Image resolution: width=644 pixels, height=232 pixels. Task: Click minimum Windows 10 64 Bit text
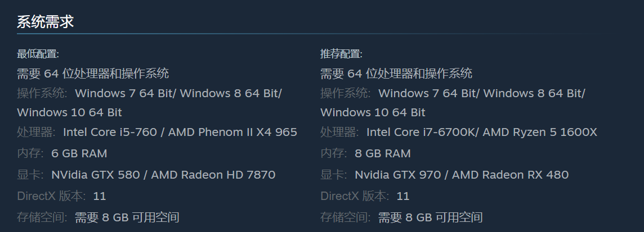click(69, 112)
